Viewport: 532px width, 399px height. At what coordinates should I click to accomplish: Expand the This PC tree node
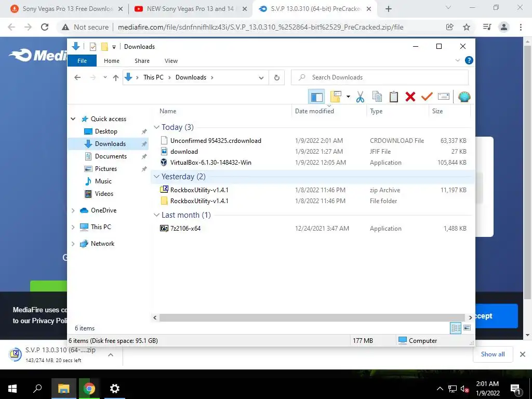click(x=73, y=227)
